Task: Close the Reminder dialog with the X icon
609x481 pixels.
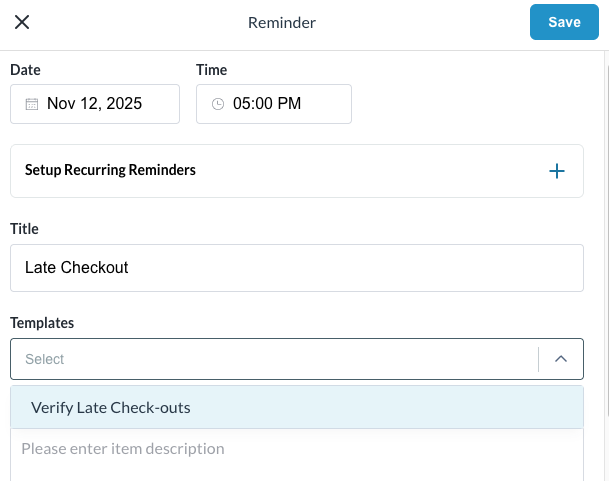Action: click(x=22, y=22)
